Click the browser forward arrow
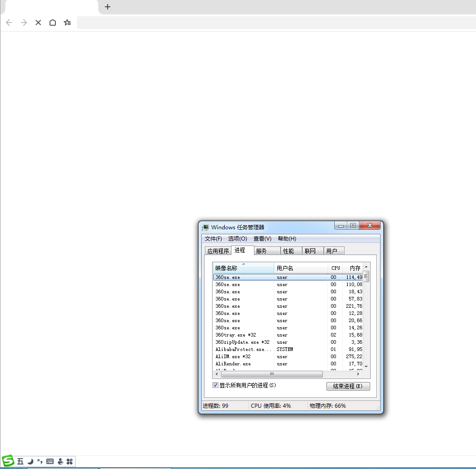This screenshot has width=476, height=469. point(24,23)
